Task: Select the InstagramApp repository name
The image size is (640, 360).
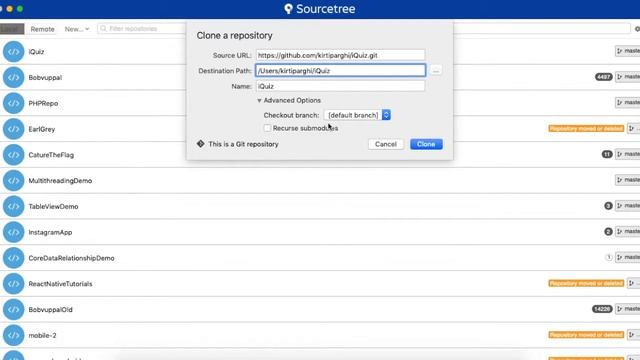Action: coord(50,232)
